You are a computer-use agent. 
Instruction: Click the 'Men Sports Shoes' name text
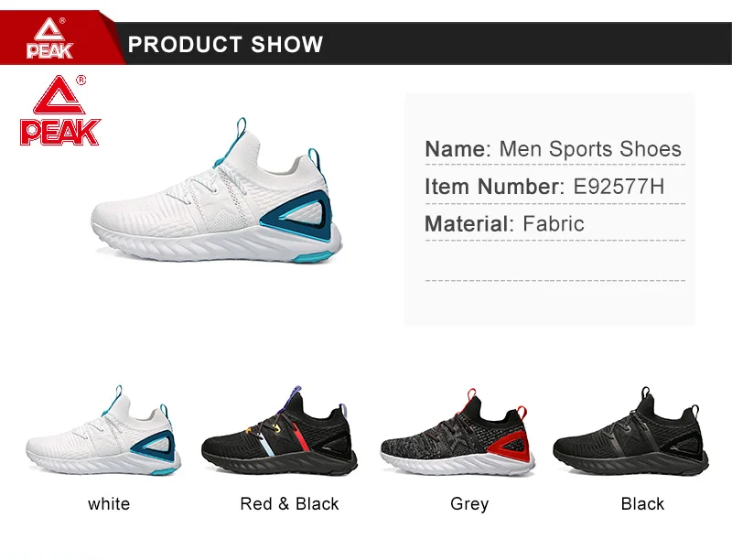[x=590, y=149]
